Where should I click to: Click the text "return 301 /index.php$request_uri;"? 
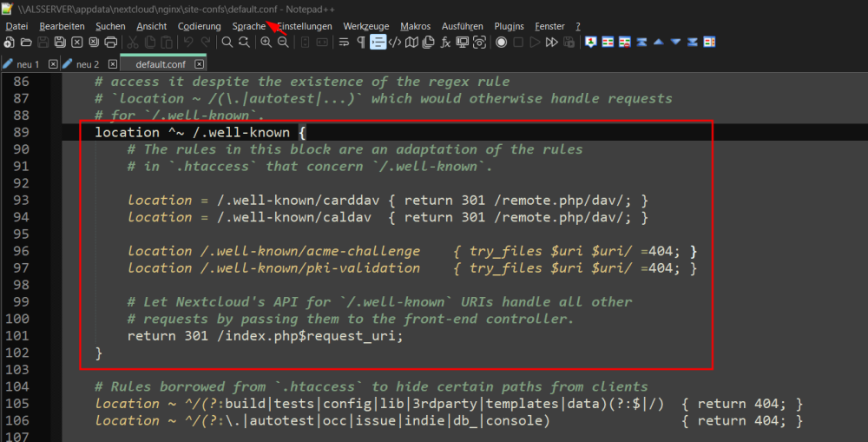click(265, 336)
